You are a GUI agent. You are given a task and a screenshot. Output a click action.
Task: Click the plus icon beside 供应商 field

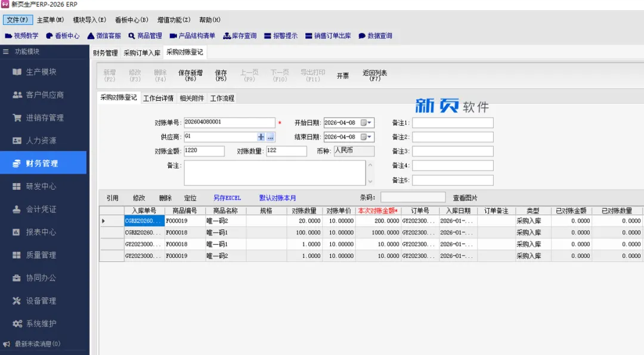pos(261,137)
